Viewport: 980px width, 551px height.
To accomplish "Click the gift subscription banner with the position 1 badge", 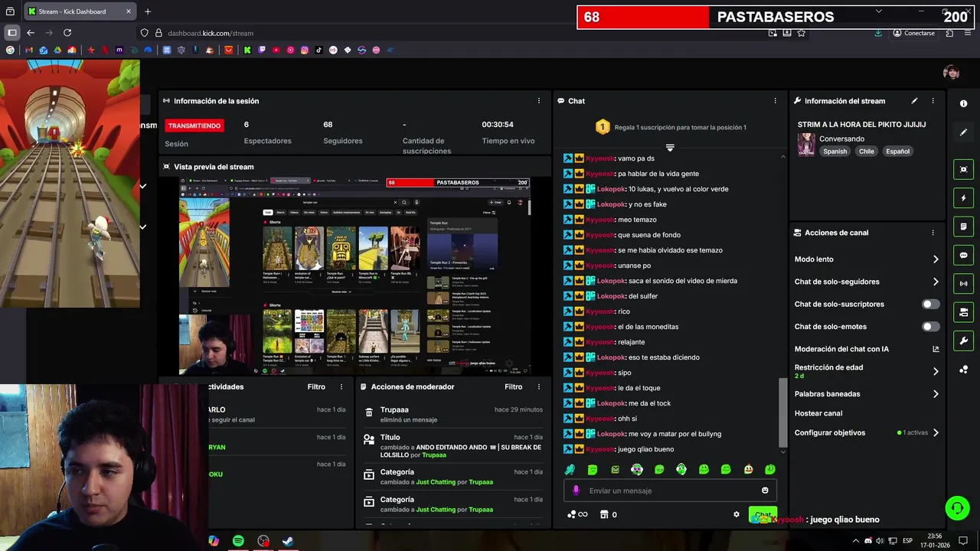I will (x=670, y=127).
